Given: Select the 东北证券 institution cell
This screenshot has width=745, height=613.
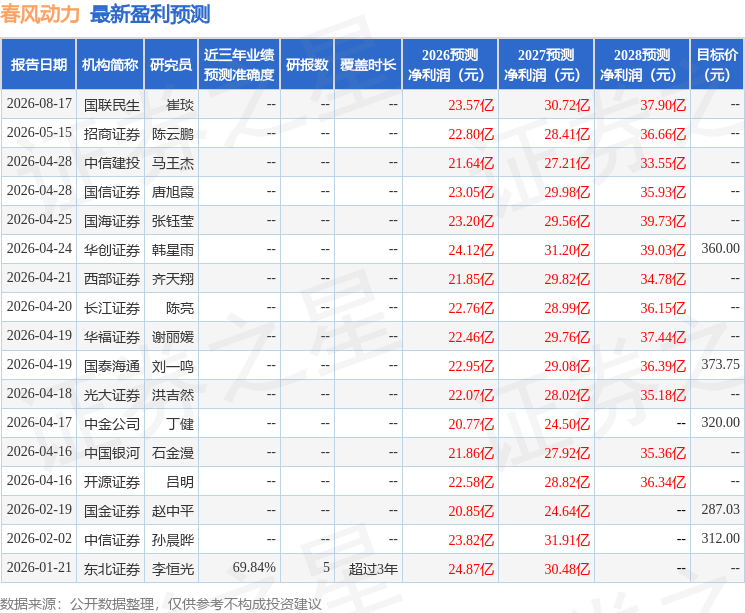Looking at the screenshot, I should (112, 569).
